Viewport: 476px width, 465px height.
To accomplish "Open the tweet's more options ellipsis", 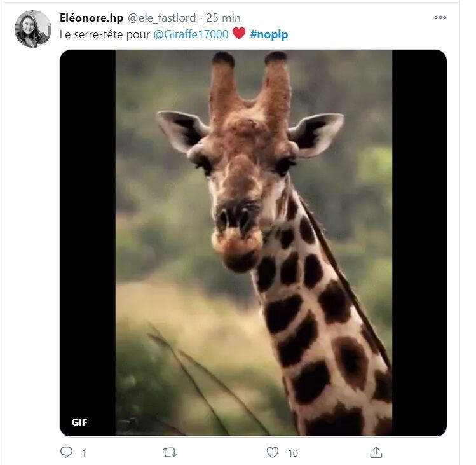I will [440, 17].
